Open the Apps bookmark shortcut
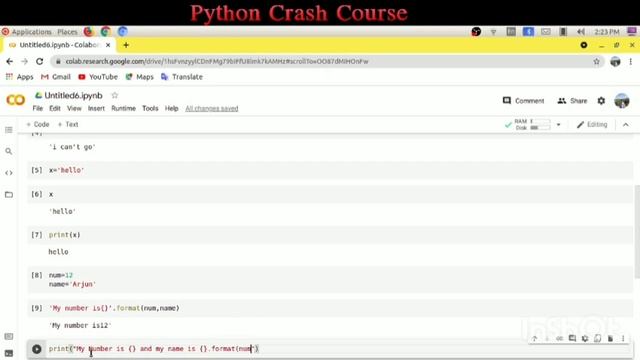The width and height of the screenshot is (640, 360). coord(19,77)
